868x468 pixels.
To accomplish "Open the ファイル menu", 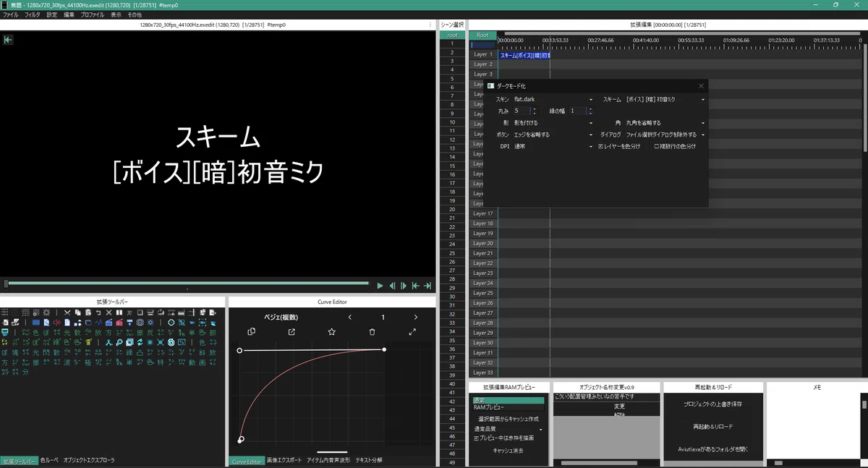I will 11,14.
